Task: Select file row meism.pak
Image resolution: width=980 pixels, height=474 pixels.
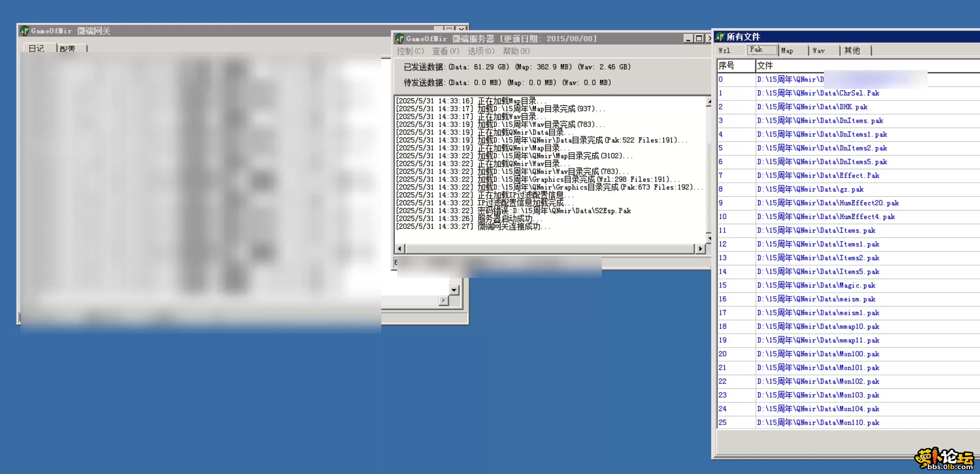Action: [x=848, y=299]
